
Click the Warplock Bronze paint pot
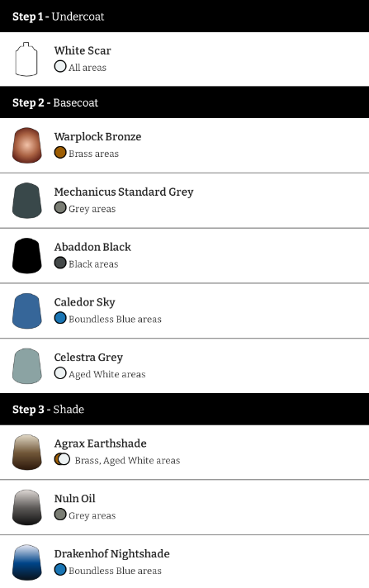point(26,145)
